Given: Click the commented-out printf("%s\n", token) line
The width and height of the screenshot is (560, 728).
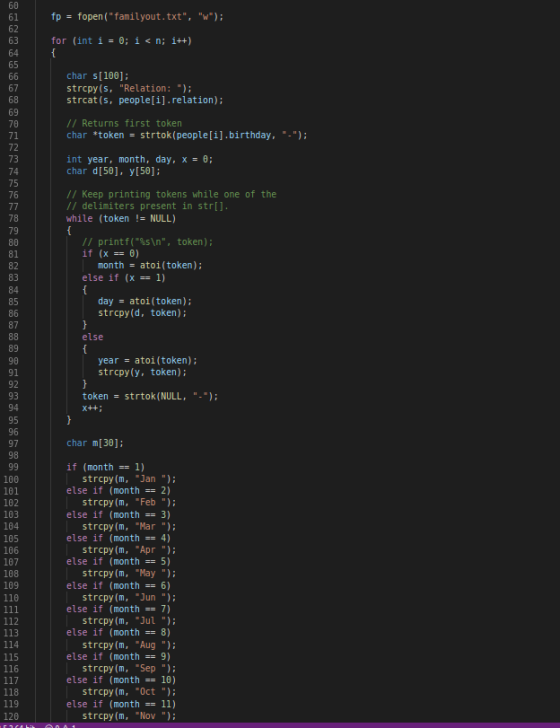Looking at the screenshot, I should tap(147, 242).
